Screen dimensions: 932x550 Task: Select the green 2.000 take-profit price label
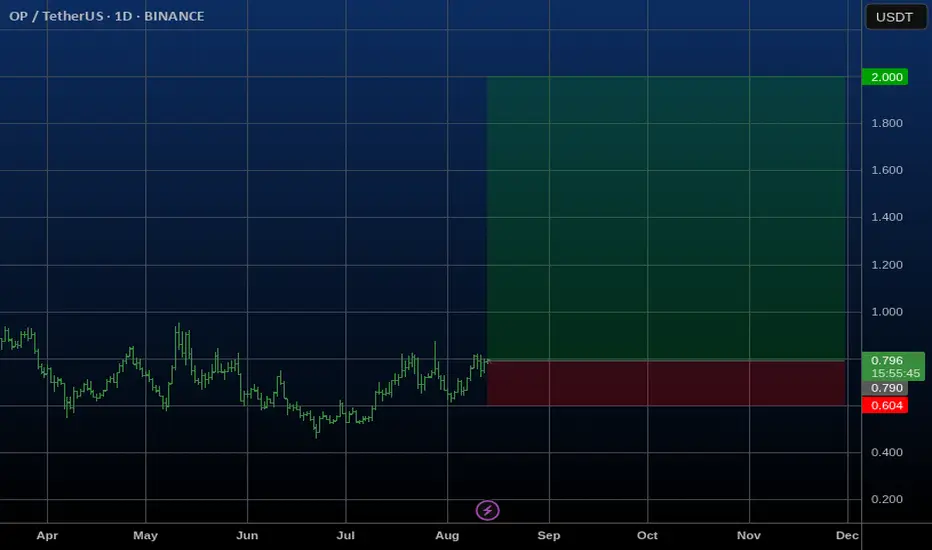coord(885,77)
